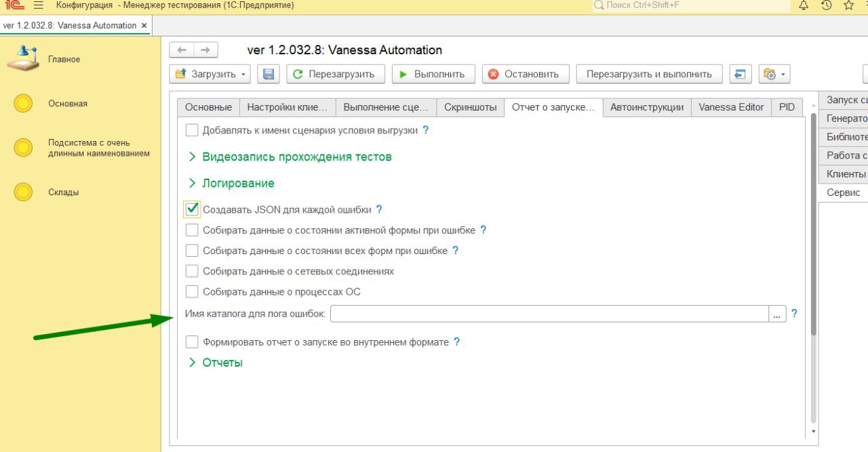Toggle Добавлять к имени сценария условия выгрузки
Image resolution: width=868 pixels, height=452 pixels.
[192, 130]
